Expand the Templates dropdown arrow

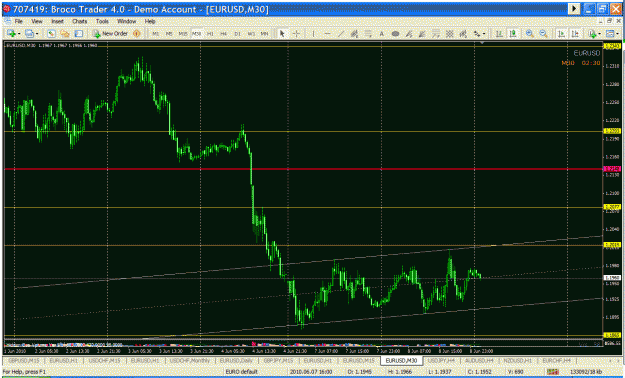coord(617,34)
